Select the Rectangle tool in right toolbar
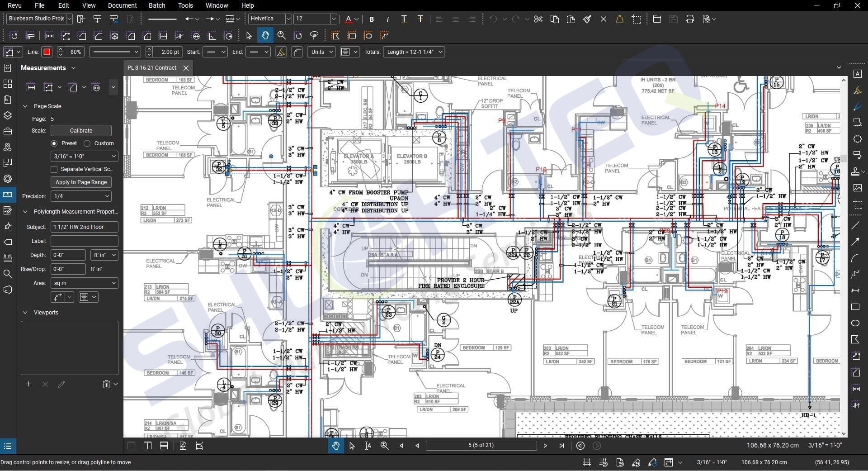Screen dimensions: 868x471 click(855, 307)
